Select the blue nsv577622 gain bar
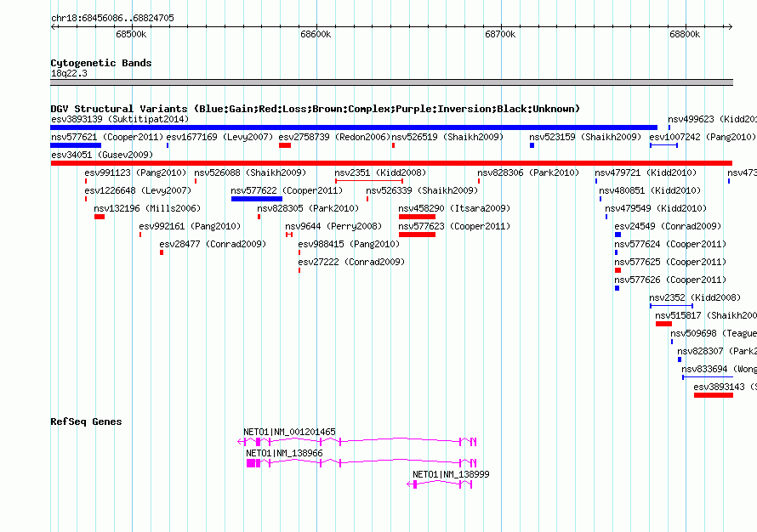 (257, 199)
